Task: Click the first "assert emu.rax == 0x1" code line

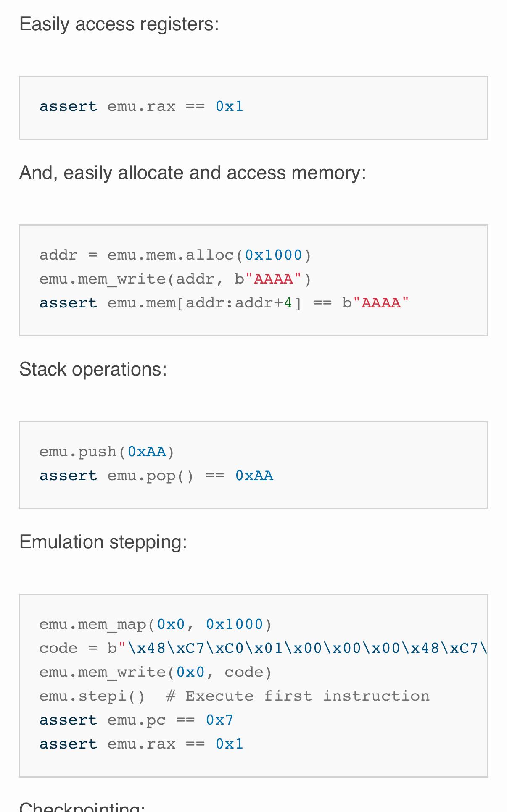Action: (x=141, y=107)
